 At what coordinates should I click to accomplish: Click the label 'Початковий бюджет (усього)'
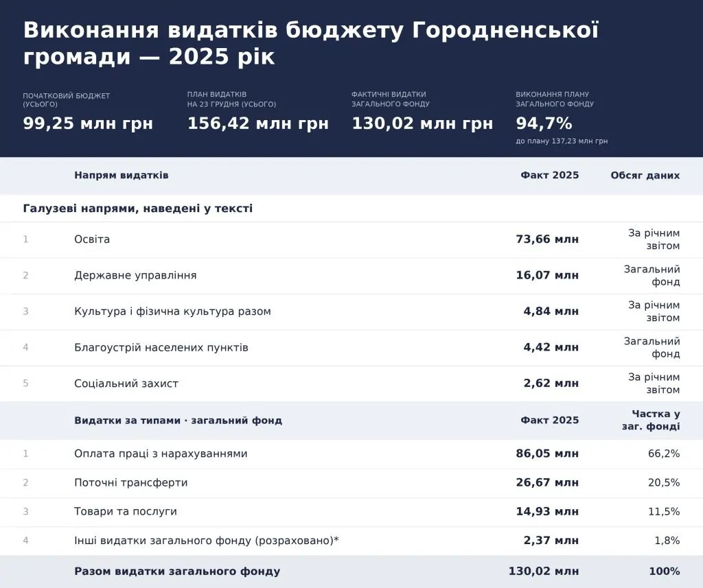(67, 100)
